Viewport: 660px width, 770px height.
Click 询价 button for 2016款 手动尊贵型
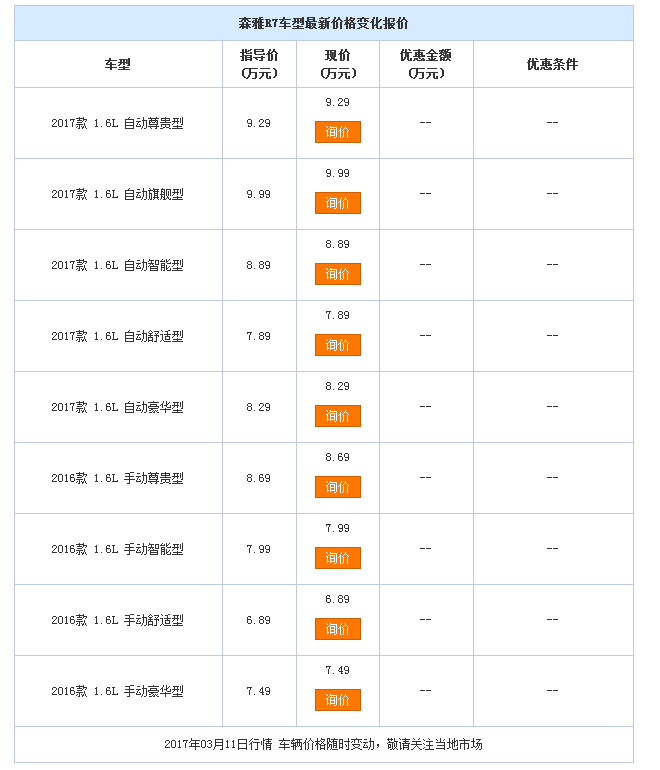coord(338,487)
